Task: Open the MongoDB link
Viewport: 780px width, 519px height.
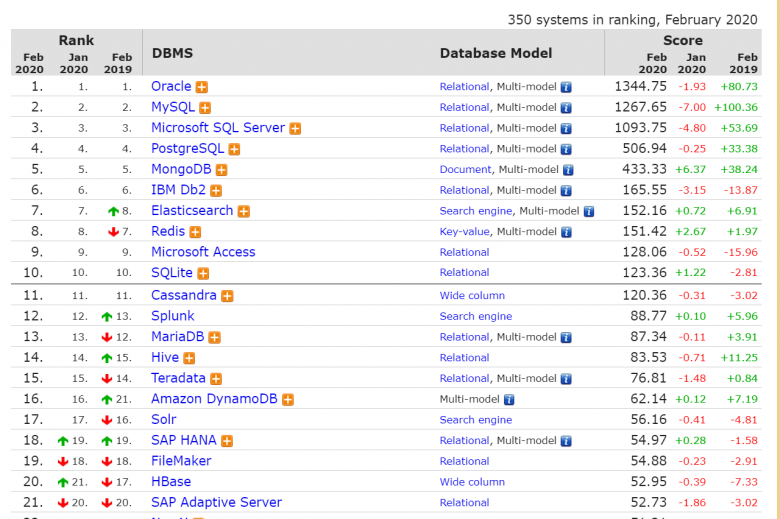Action: (181, 169)
